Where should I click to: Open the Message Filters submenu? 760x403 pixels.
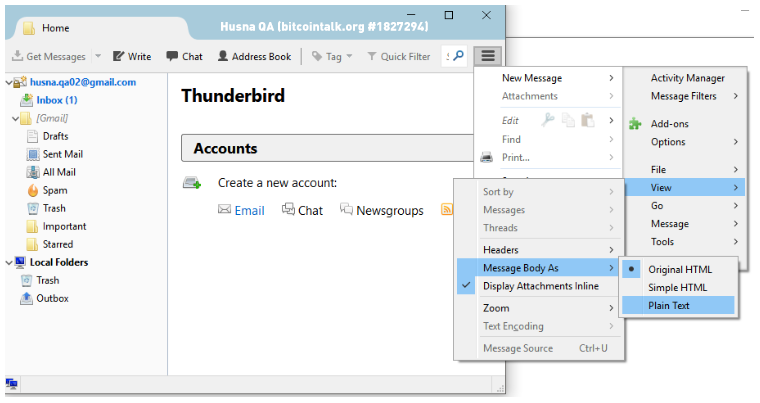(x=685, y=96)
